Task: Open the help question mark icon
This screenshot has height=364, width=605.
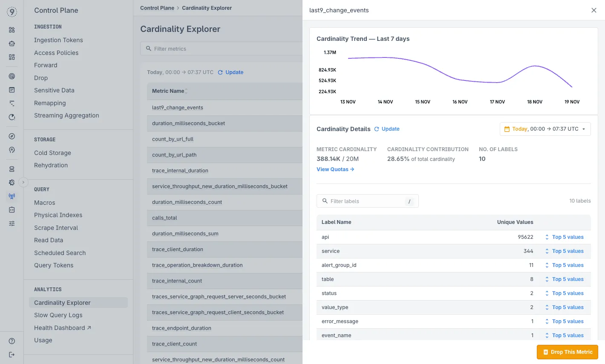Action: pyautogui.click(x=12, y=341)
